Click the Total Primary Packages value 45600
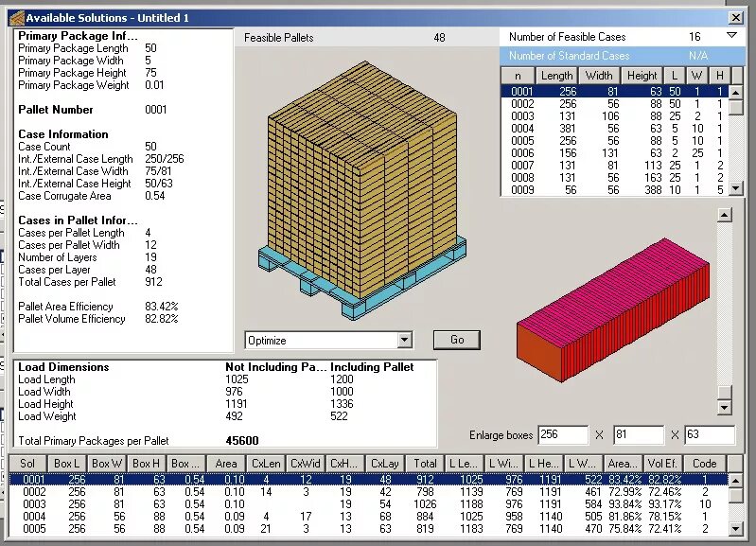The height and width of the screenshot is (546, 756). (x=242, y=441)
